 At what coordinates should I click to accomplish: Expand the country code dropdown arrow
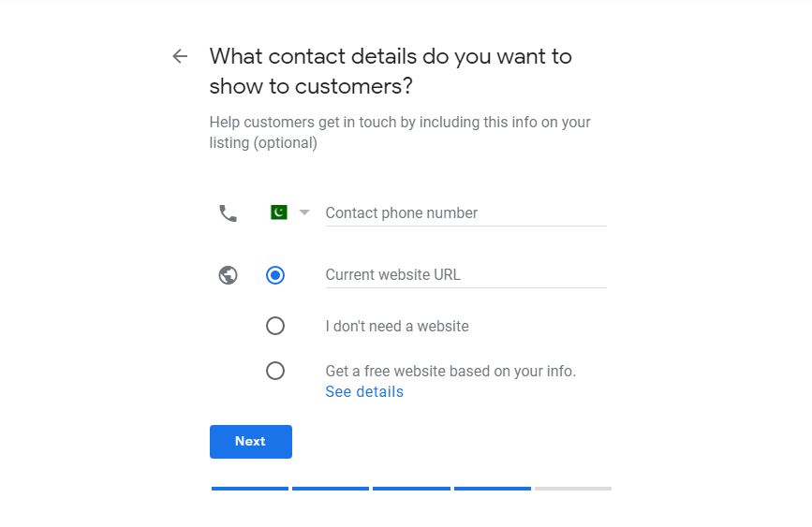(303, 212)
